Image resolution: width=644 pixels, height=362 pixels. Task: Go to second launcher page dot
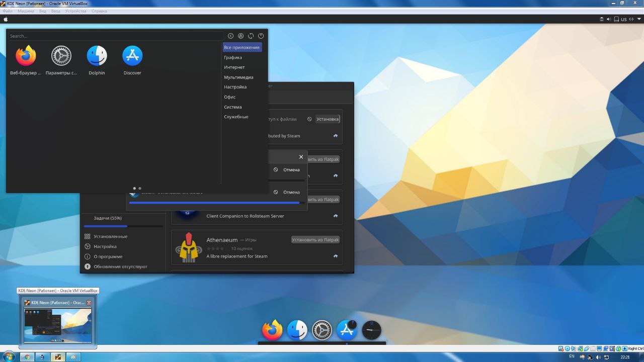pos(140,189)
